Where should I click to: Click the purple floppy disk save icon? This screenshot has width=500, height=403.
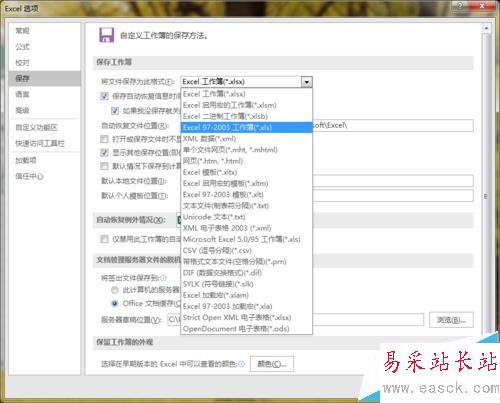coord(106,35)
